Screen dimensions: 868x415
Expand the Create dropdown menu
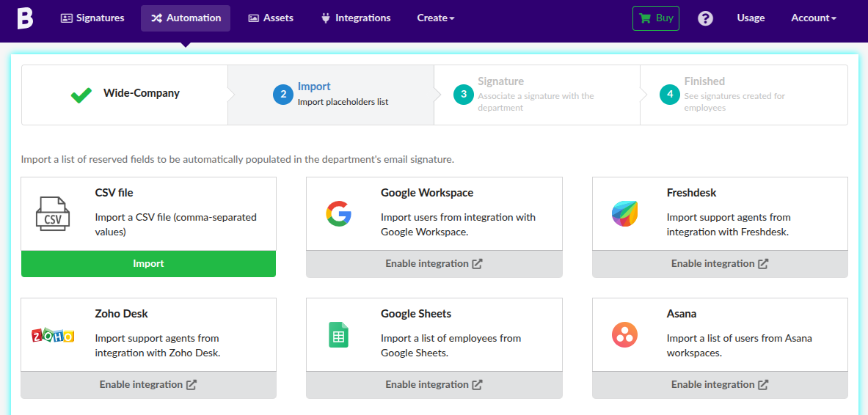436,18
